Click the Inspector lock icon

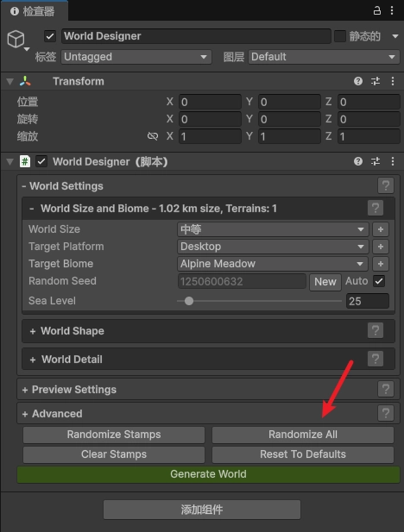[x=377, y=10]
